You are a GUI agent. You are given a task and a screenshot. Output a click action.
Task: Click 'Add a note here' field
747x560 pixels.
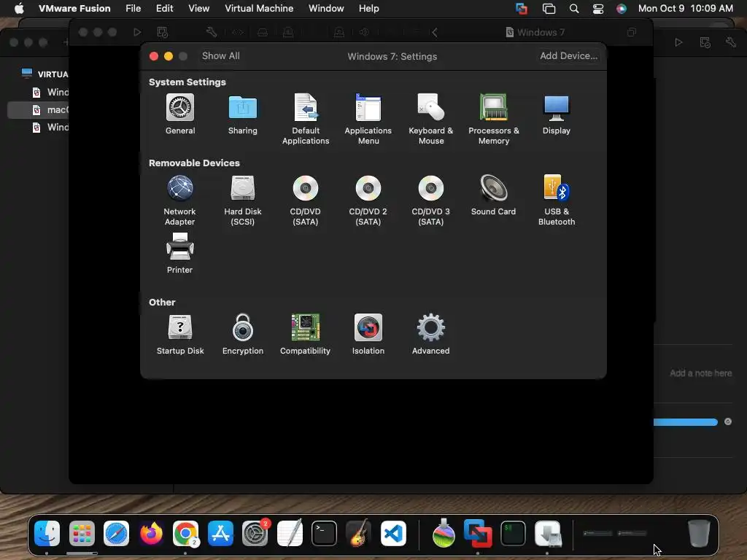700,373
